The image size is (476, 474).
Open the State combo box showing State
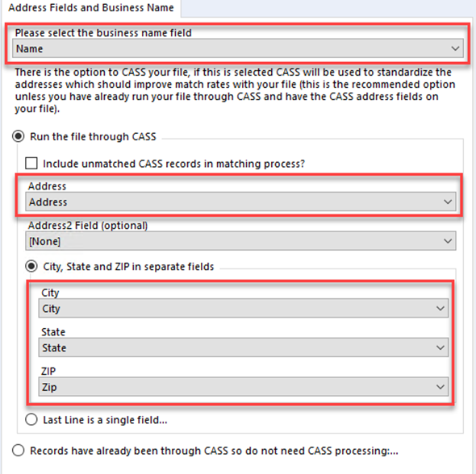(243, 347)
